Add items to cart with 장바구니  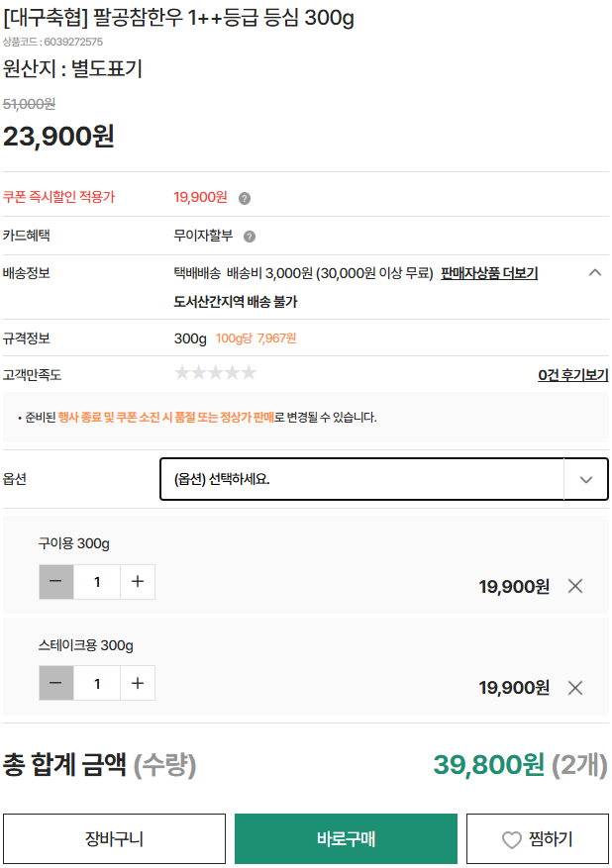(x=114, y=839)
